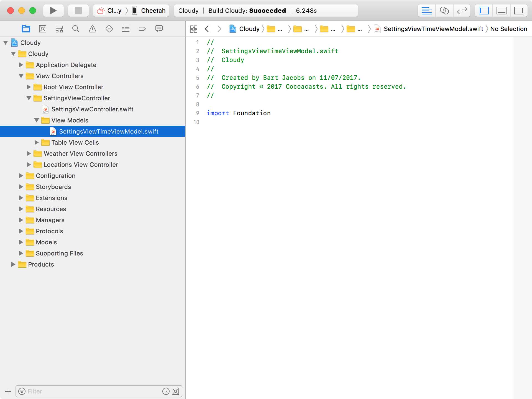Select the Products folder
The width and height of the screenshot is (532, 399).
tap(93, 264)
